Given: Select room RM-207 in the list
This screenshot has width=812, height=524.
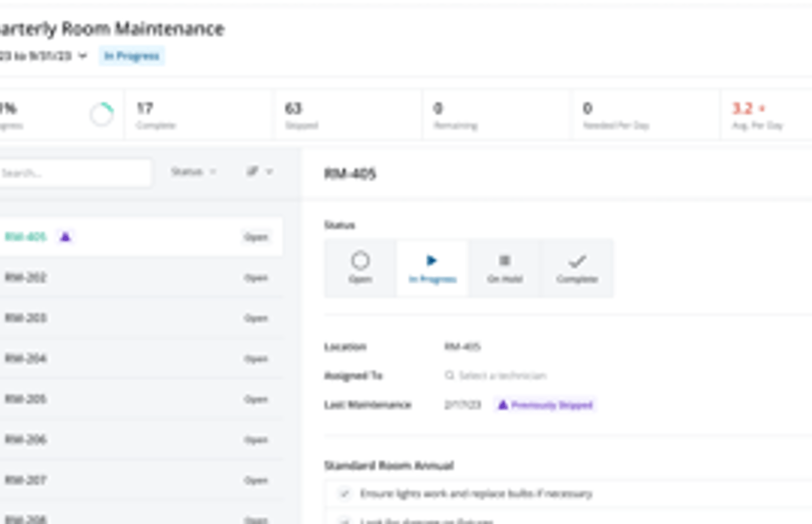Looking at the screenshot, I should [x=141, y=480].
